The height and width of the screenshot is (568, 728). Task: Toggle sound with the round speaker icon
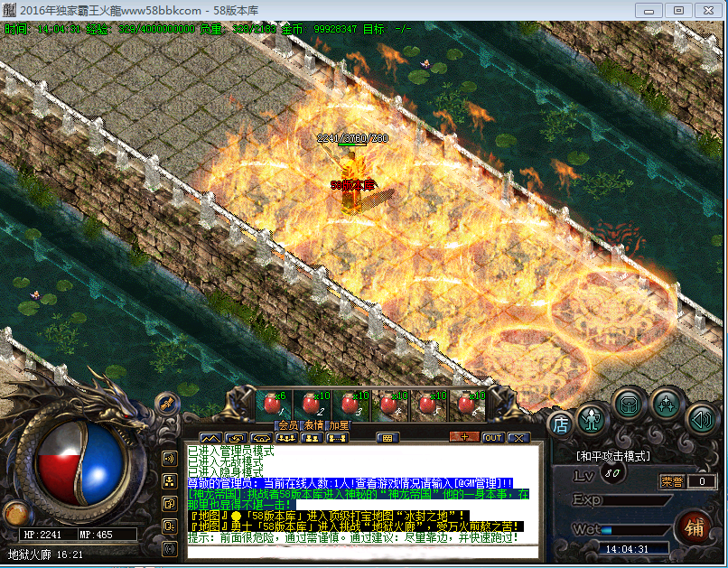tap(702, 420)
